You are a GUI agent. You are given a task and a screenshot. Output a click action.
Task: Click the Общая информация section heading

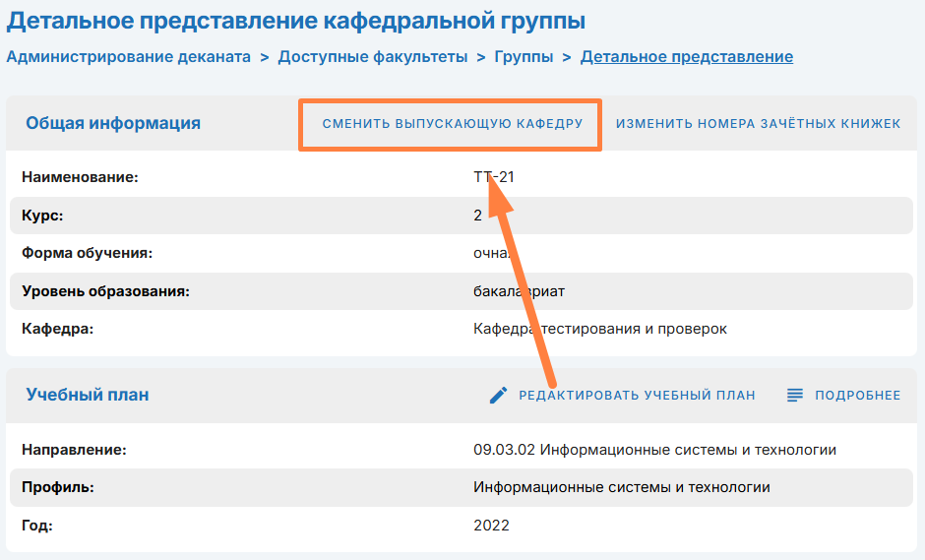pyautogui.click(x=113, y=123)
